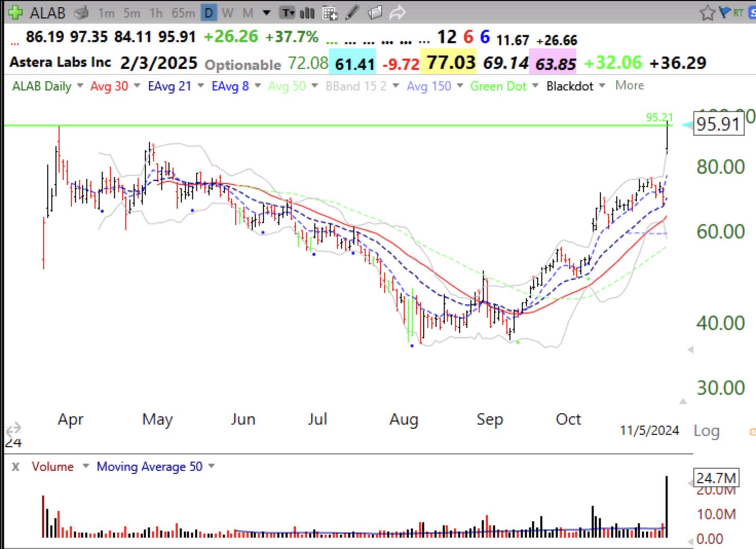Click the Optionable label
Viewport: 756px width, 549px height.
[243, 65]
